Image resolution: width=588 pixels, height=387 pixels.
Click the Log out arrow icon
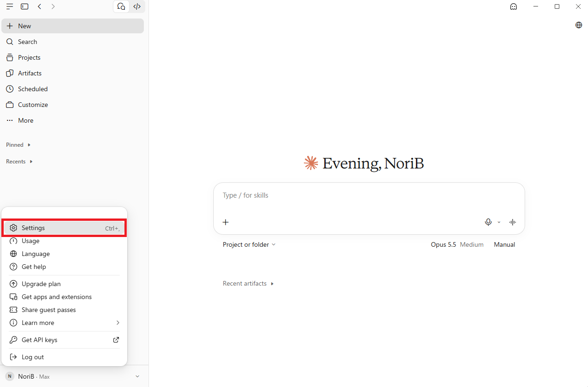[x=13, y=357]
